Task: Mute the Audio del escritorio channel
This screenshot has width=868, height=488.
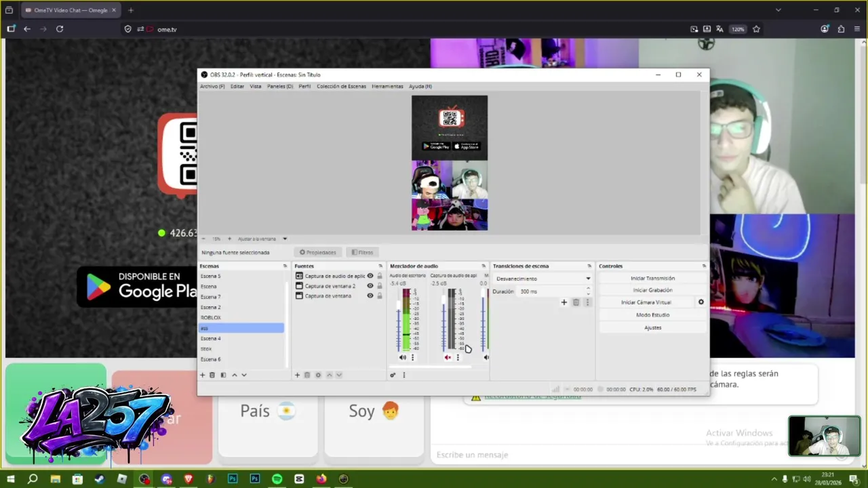Action: coord(403,357)
